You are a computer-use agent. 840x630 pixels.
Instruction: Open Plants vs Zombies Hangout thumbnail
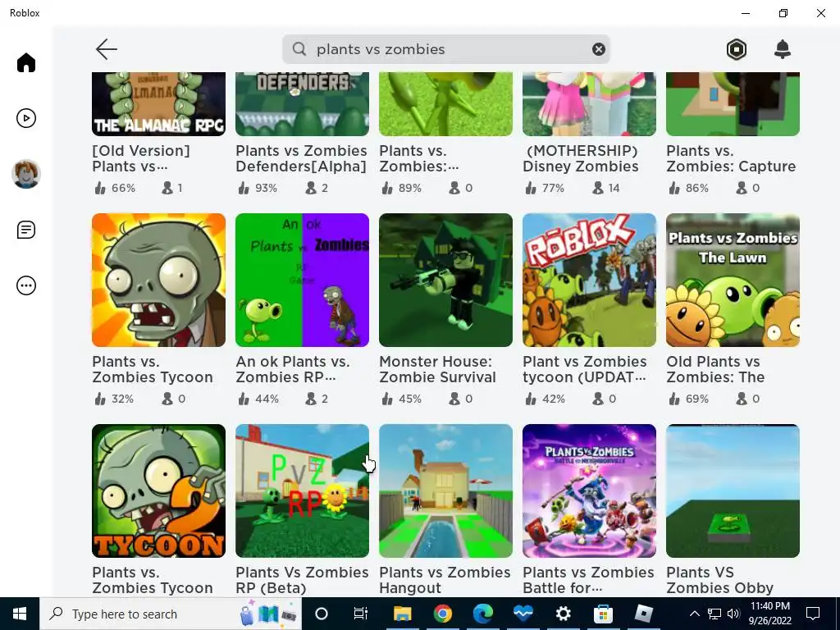click(445, 491)
